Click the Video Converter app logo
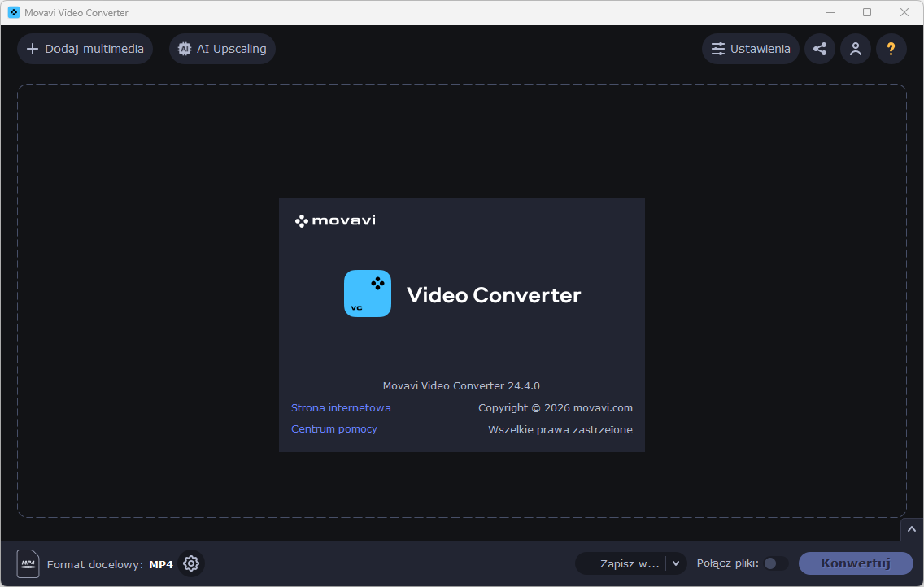 [368, 293]
